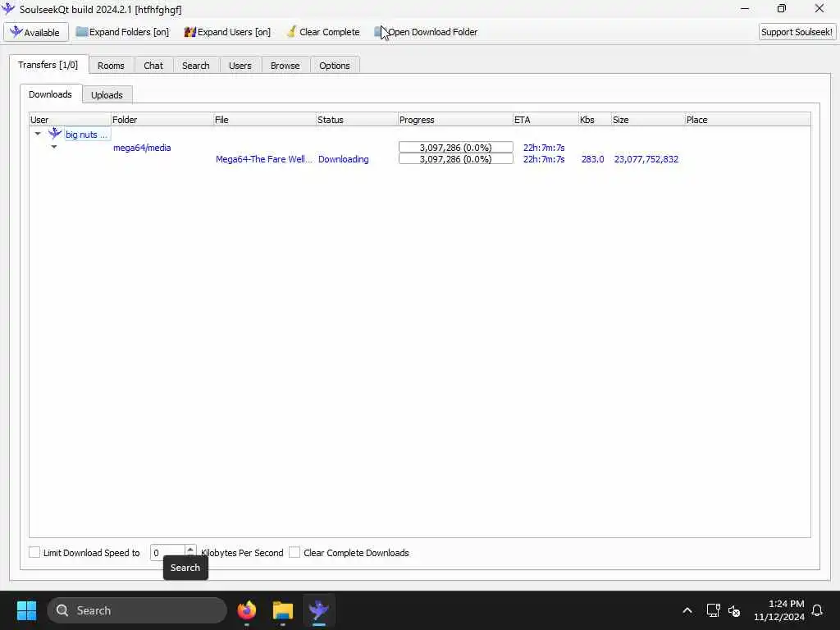This screenshot has height=630, width=840.
Task: Collapse the mega64/media folder row
Action: tap(53, 147)
